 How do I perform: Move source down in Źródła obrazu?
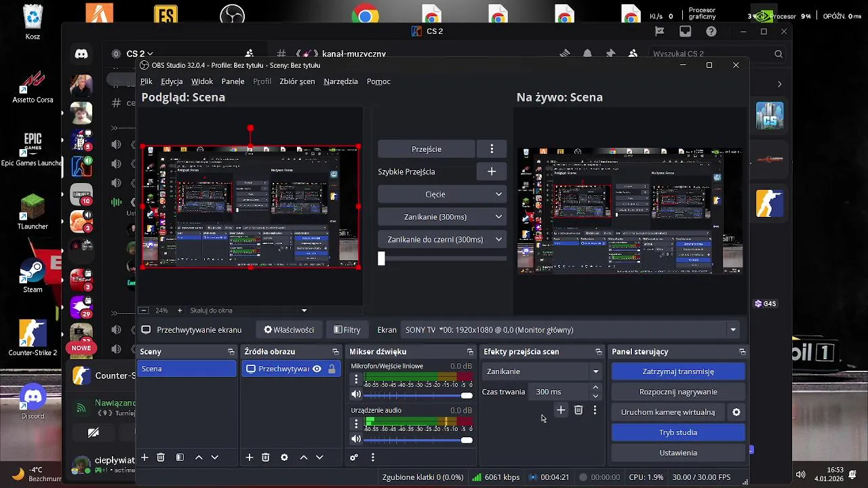click(319, 457)
